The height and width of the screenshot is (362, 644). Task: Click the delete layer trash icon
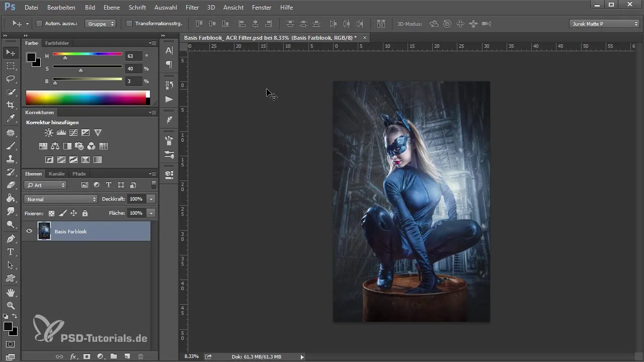coord(141,356)
